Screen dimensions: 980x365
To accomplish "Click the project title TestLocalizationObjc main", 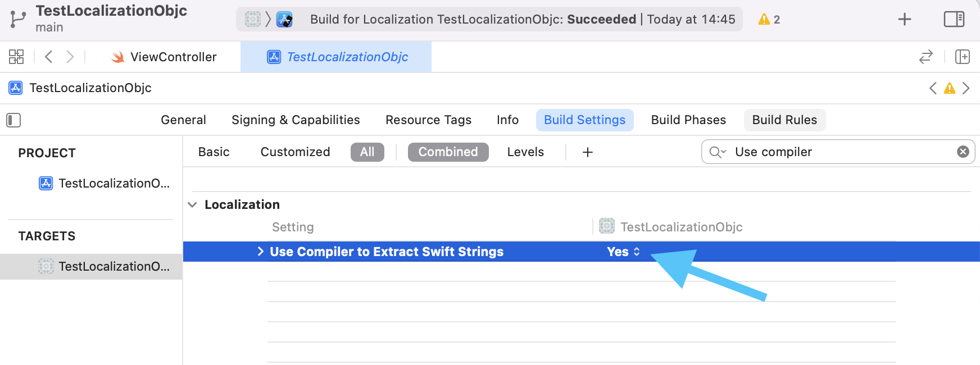I will (x=111, y=19).
